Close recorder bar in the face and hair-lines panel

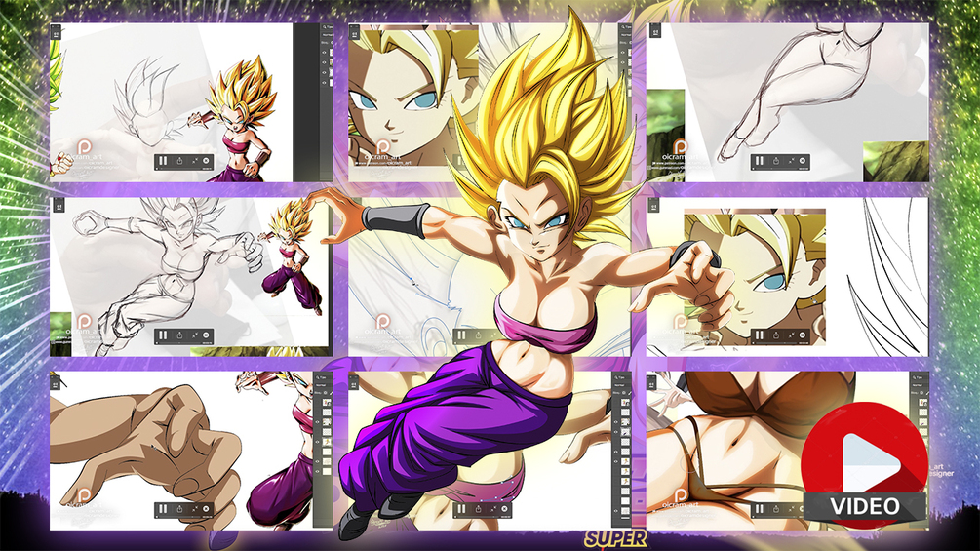pos(802,335)
